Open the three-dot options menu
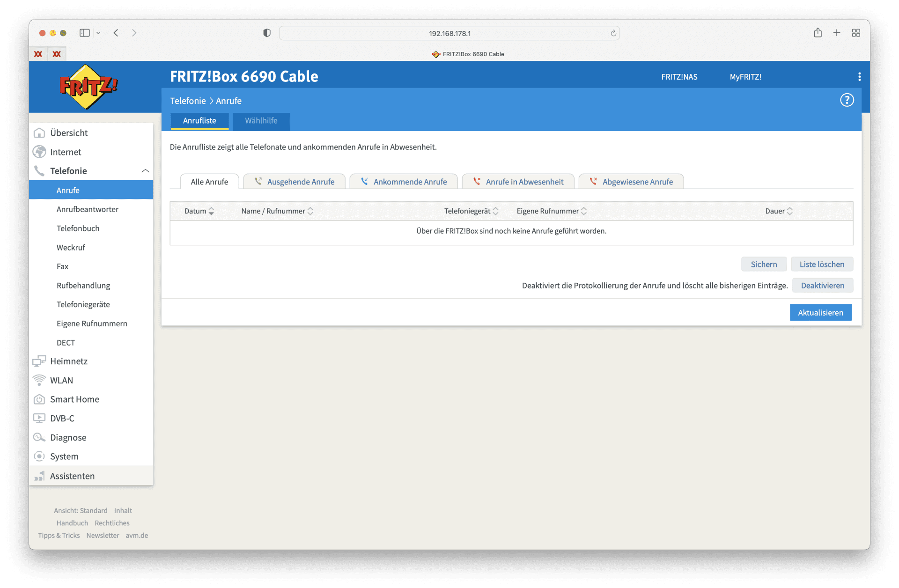The height and width of the screenshot is (588, 899). pyautogui.click(x=859, y=77)
